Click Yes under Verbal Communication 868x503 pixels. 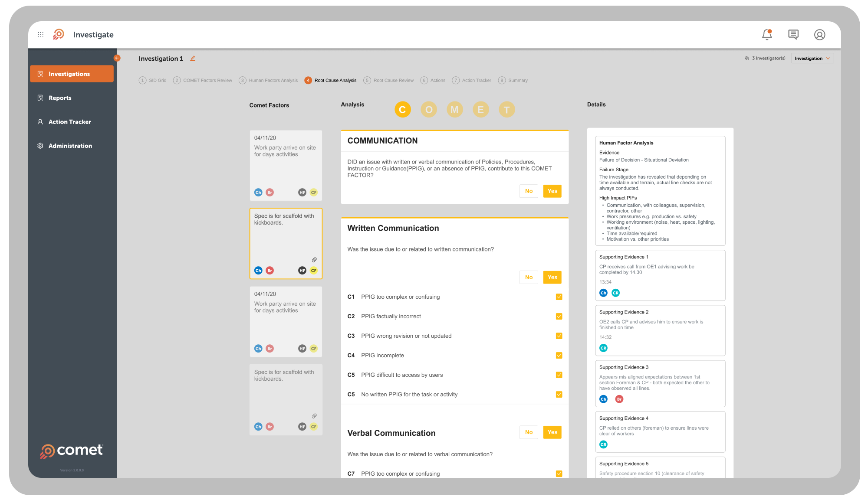[x=552, y=432]
